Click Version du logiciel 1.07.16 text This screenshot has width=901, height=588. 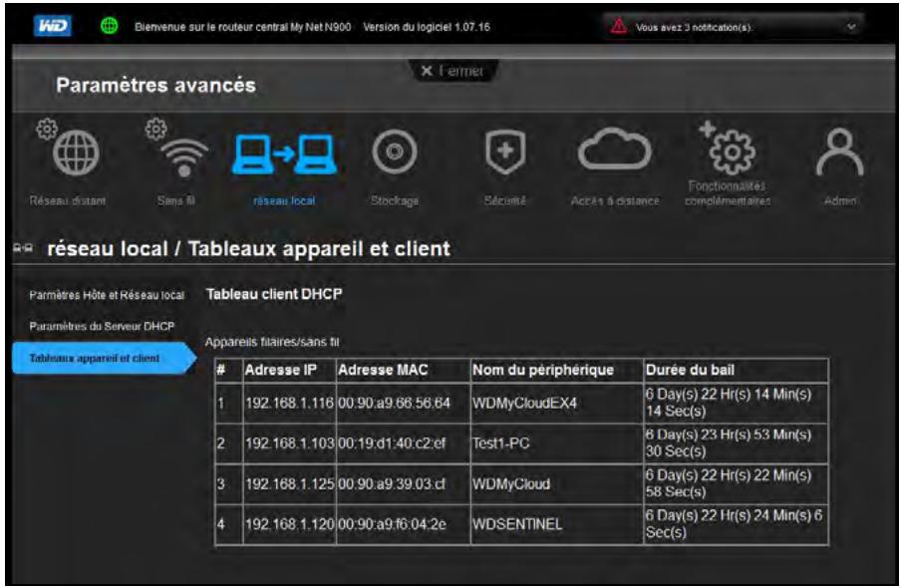click(427, 27)
